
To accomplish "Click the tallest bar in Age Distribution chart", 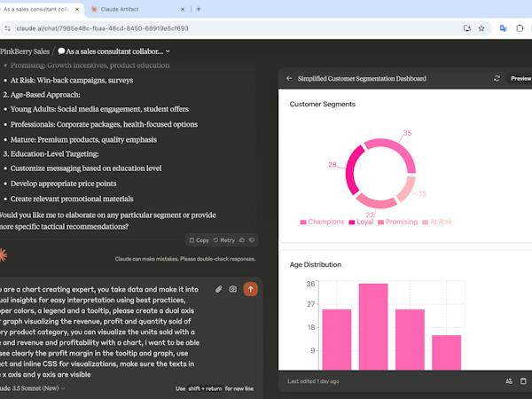I will [x=373, y=326].
